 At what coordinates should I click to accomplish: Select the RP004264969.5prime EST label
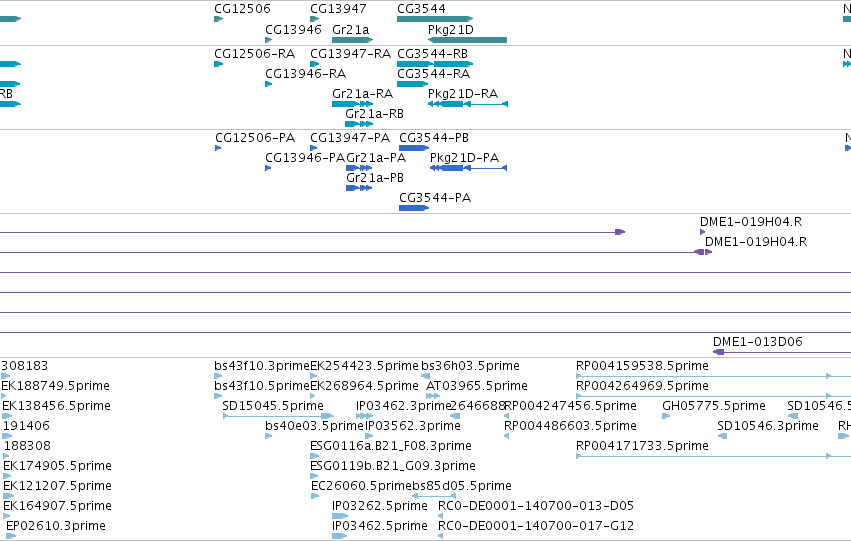(643, 386)
